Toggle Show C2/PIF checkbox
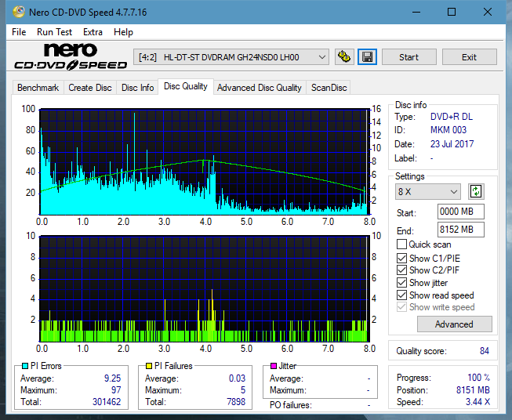 pos(401,270)
